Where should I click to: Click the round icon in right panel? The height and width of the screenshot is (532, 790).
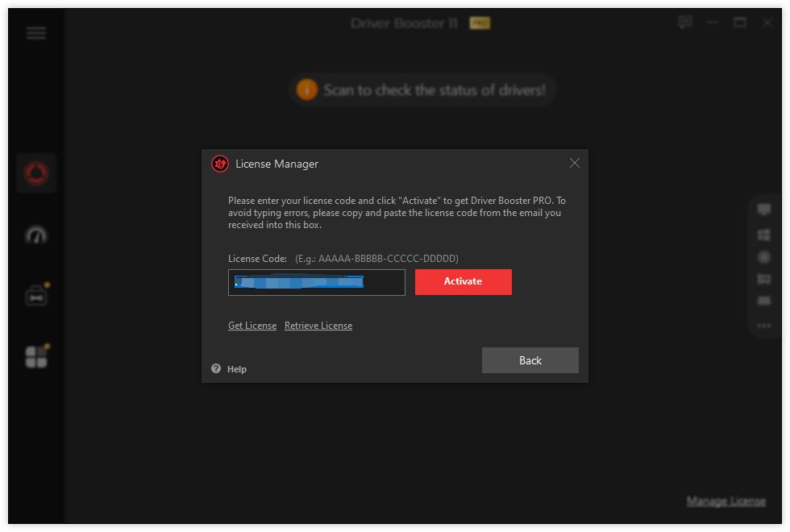pos(764,257)
